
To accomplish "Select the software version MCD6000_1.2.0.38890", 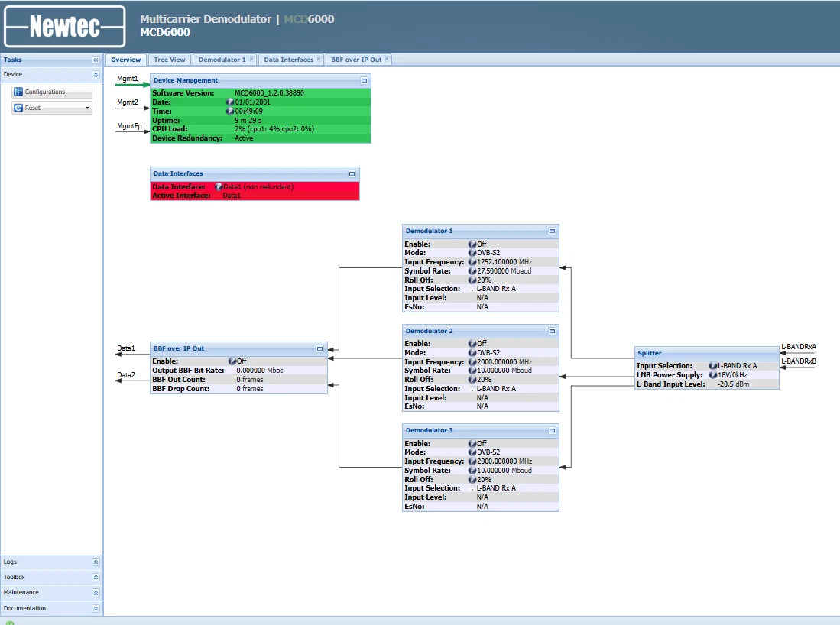I will [270, 93].
